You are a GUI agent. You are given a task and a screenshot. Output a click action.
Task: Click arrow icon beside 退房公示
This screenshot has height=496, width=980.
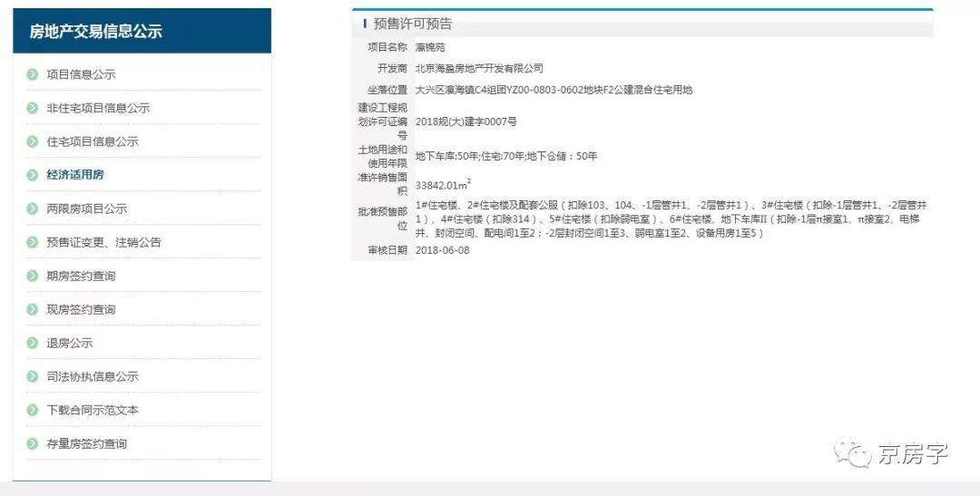click(x=33, y=343)
